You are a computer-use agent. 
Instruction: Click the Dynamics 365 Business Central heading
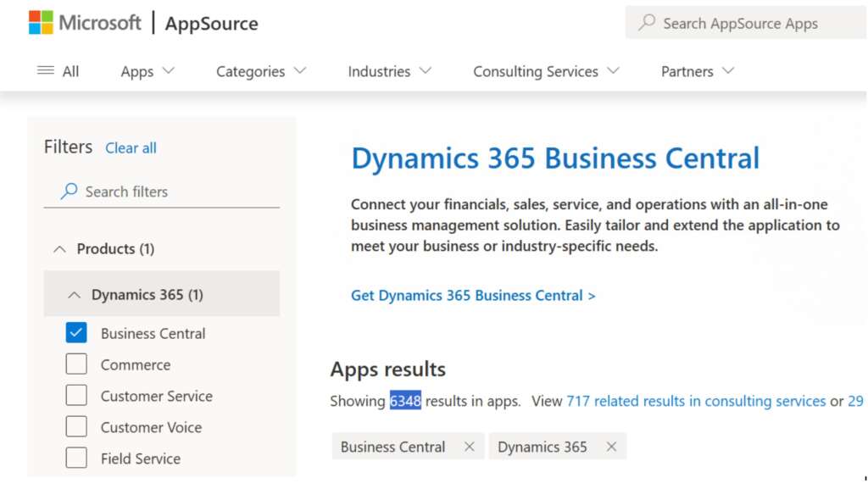click(x=555, y=158)
